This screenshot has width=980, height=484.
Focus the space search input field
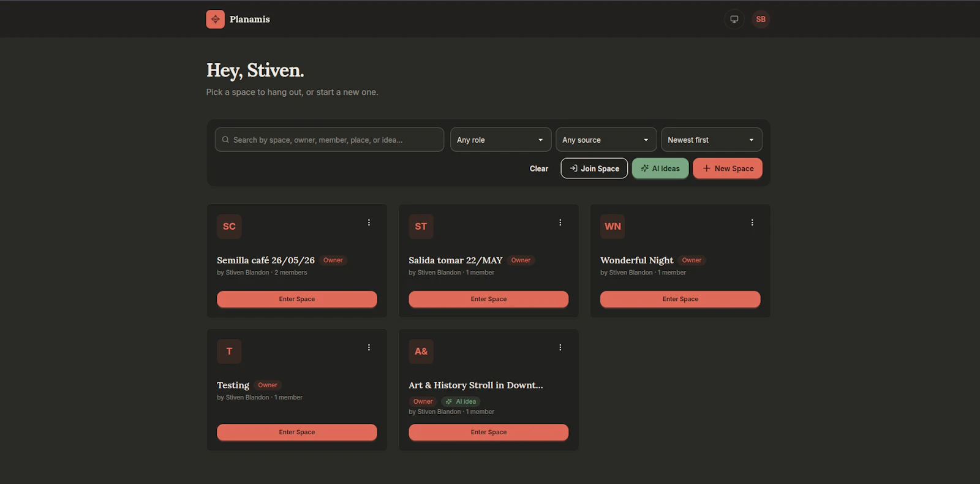[x=330, y=140]
